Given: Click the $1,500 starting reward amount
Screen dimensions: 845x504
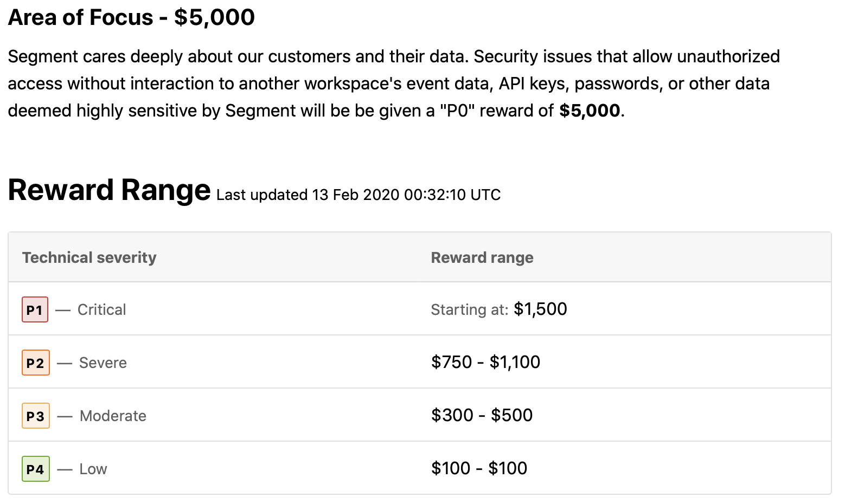Looking at the screenshot, I should [540, 309].
